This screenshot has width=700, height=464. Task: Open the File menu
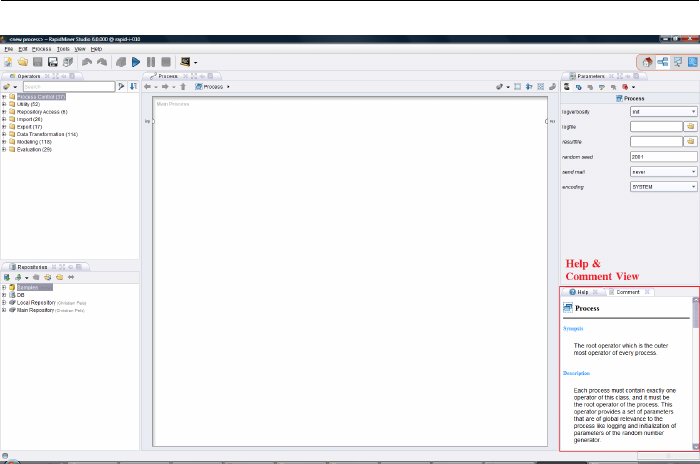pyautogui.click(x=8, y=49)
